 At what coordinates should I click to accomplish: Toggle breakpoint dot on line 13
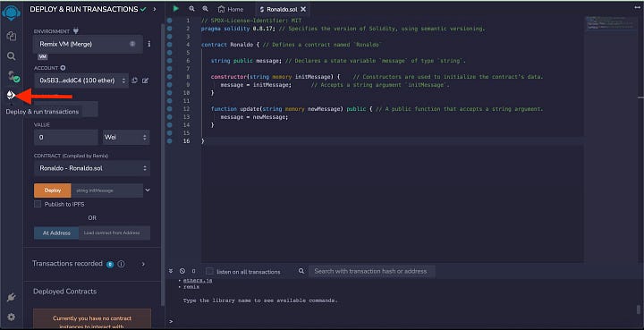point(169,117)
